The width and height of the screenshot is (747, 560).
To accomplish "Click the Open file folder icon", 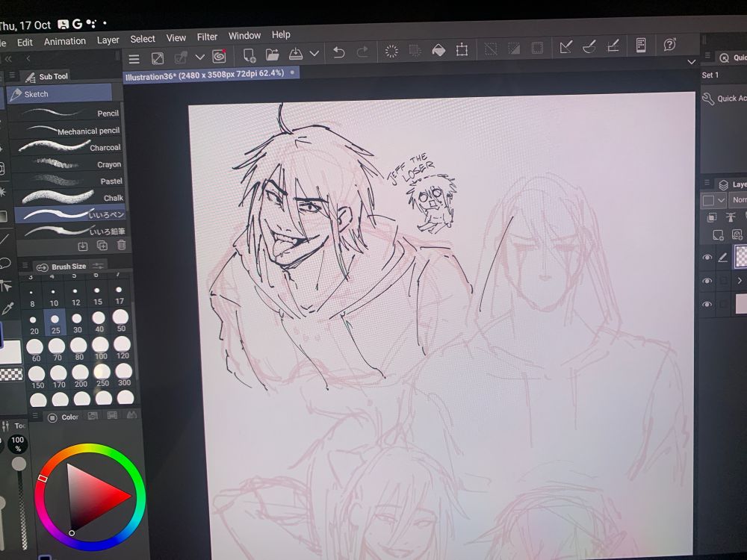I will [x=272, y=55].
